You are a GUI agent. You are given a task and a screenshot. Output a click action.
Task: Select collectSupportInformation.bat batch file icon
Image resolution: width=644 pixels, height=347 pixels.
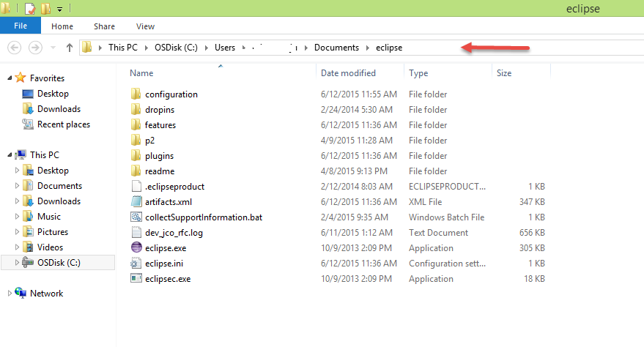tap(136, 217)
